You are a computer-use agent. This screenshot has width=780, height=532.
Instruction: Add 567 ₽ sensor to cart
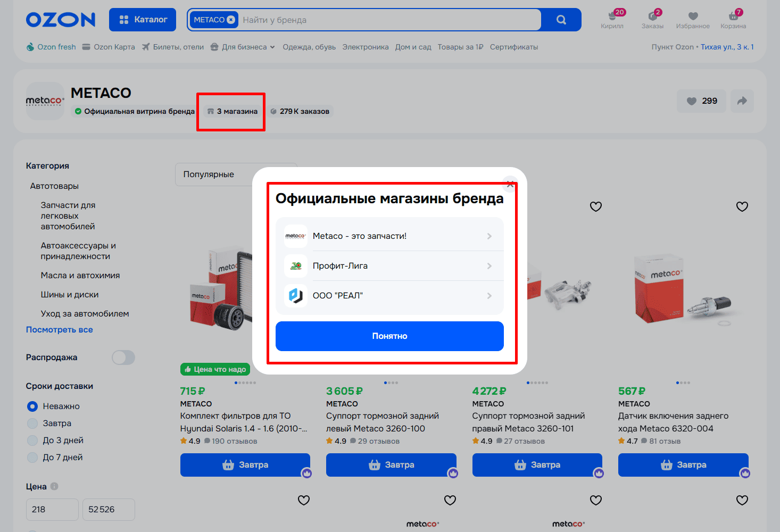click(683, 465)
